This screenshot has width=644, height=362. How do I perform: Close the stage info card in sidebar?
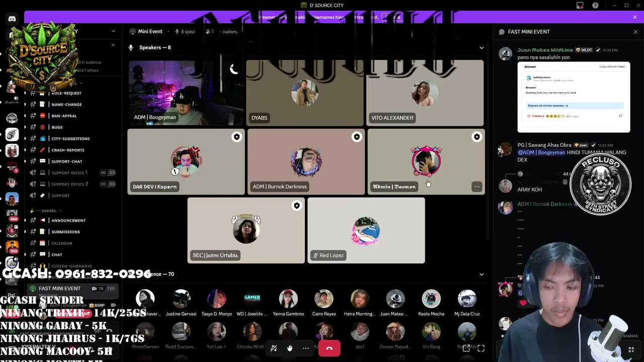pos(113,45)
